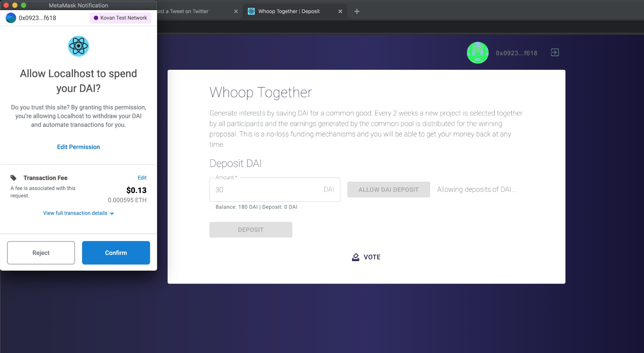
Task: Click the VOTE button label
Action: pyautogui.click(x=372, y=257)
